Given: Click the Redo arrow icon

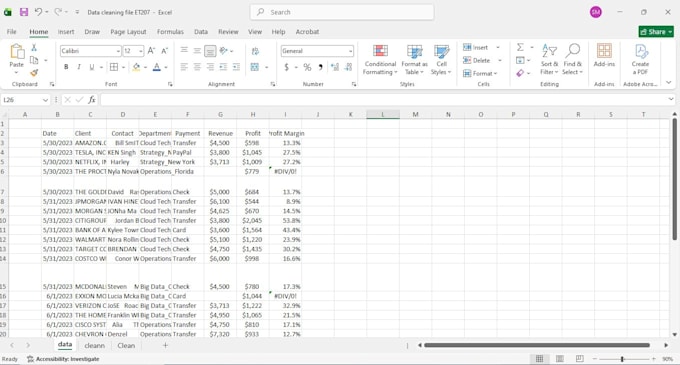Looking at the screenshot, I should pyautogui.click(x=58, y=12).
